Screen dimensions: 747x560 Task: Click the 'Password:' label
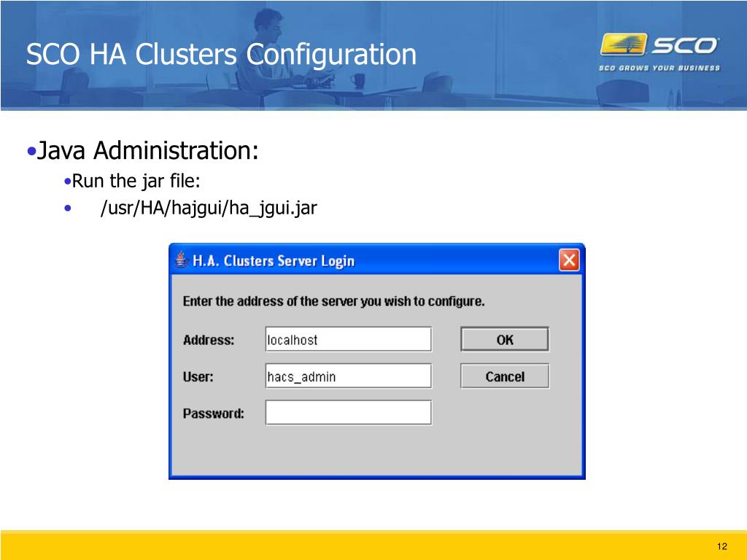coord(214,413)
